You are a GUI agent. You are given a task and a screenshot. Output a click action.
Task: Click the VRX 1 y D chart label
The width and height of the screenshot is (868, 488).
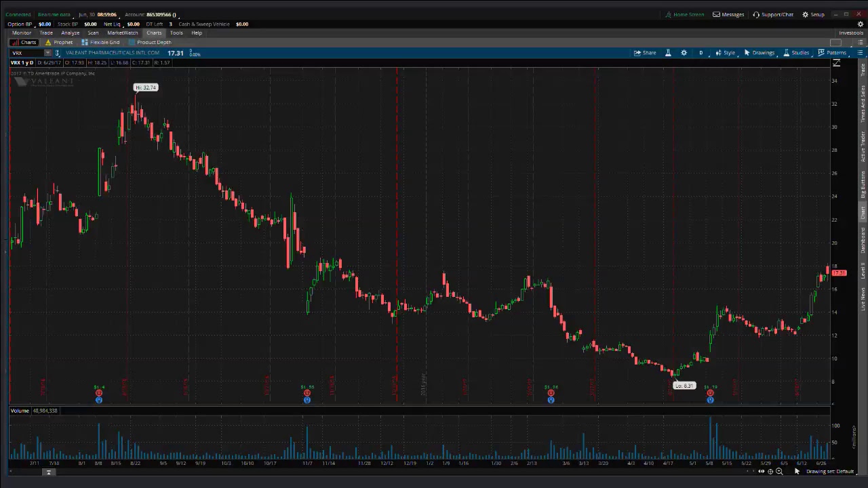(22, 62)
